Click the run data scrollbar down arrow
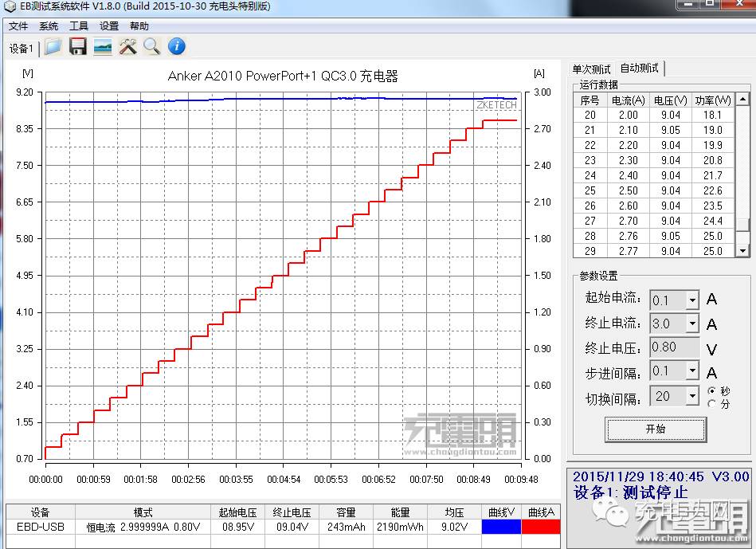This screenshot has height=549, width=756. (742, 250)
